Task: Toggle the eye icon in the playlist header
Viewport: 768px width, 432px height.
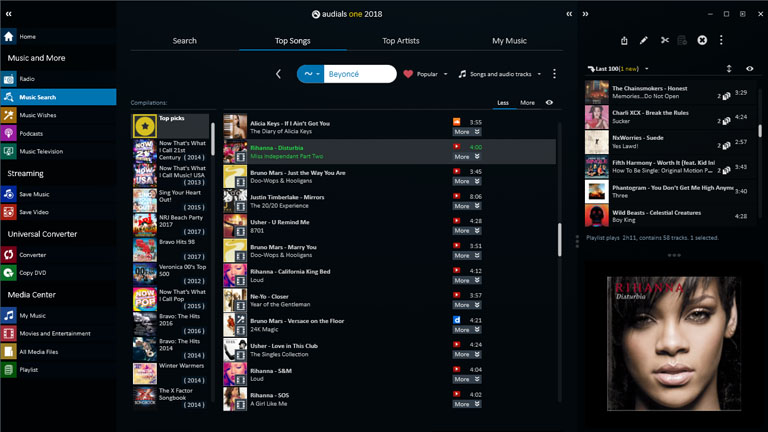Action: click(749, 69)
